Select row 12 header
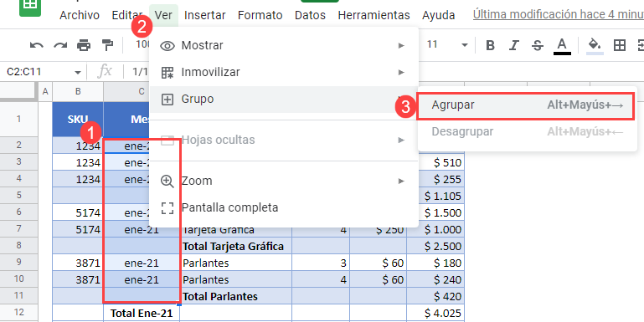This screenshot has width=644, height=322. pyautogui.click(x=19, y=313)
